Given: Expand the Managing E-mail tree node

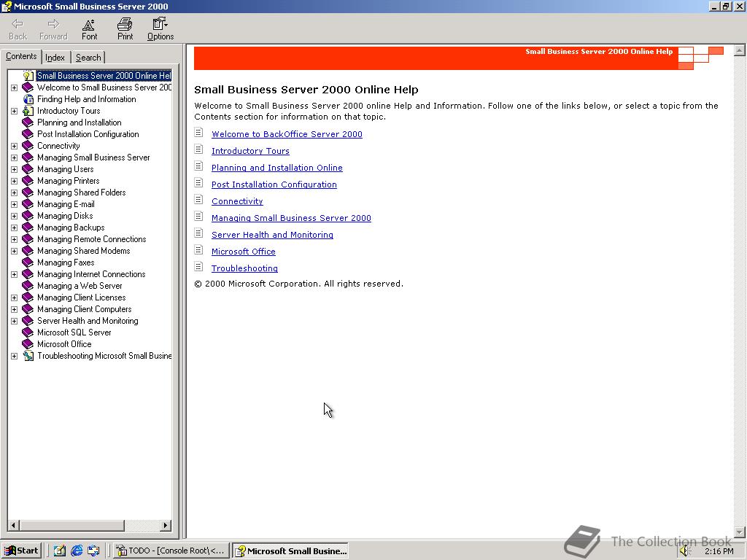Looking at the screenshot, I should [15, 204].
